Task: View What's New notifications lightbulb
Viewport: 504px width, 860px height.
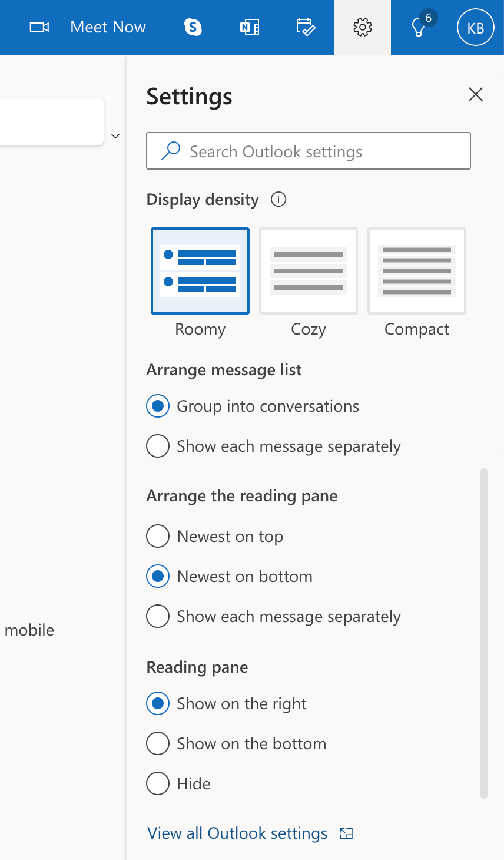Action: click(x=419, y=28)
